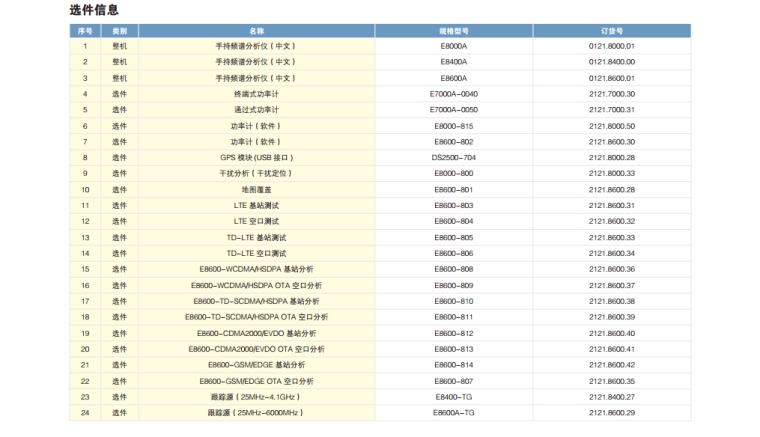Select 跟踪源（25MHz-4.1GHz）cell

pyautogui.click(x=256, y=397)
